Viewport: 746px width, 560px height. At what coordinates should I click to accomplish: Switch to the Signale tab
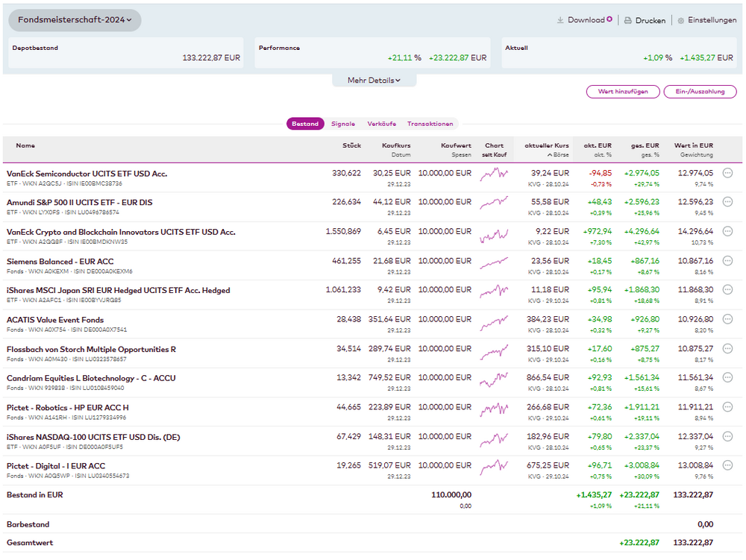343,124
